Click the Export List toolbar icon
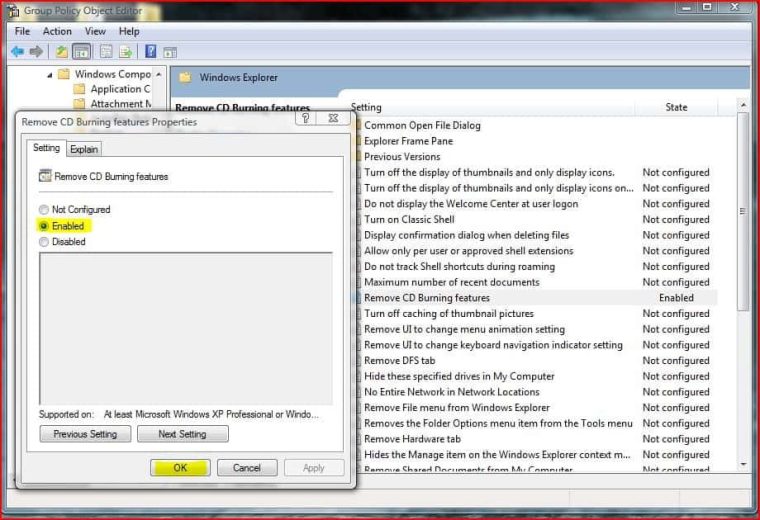Screen dimensions: 760x520 [x=126, y=51]
